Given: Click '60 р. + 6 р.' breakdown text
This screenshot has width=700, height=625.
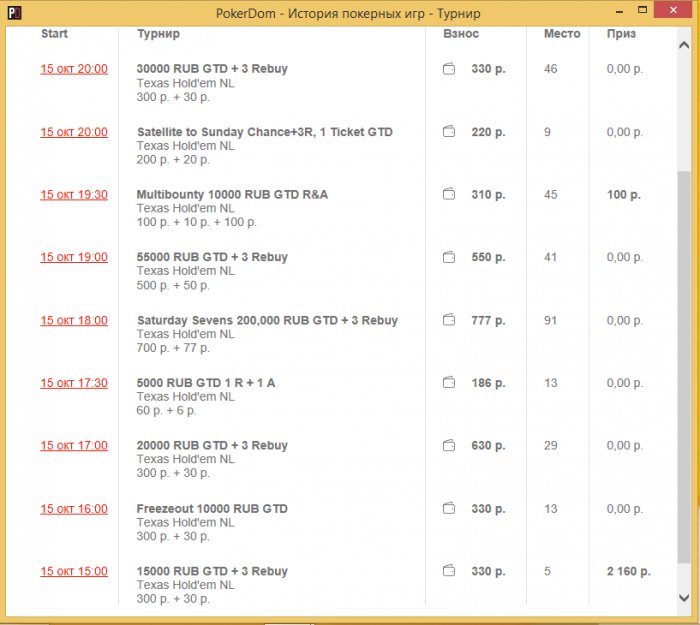Looking at the screenshot, I should pyautogui.click(x=167, y=410).
